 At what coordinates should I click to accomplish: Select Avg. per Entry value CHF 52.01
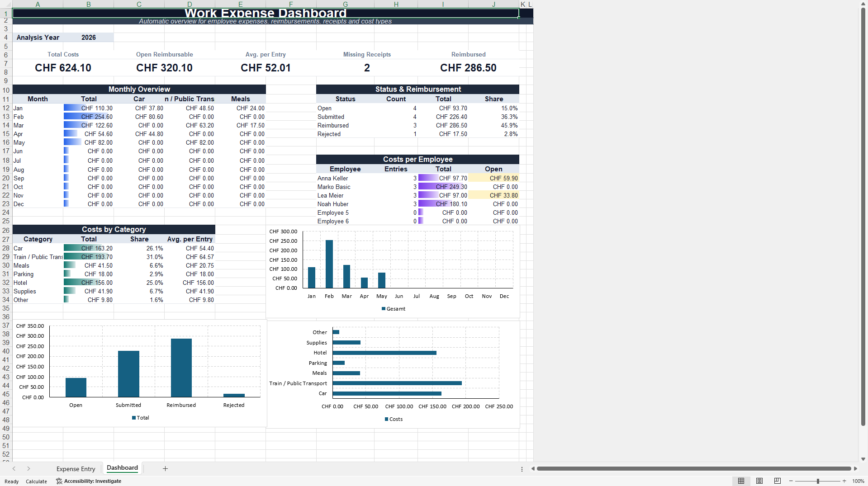tap(266, 68)
